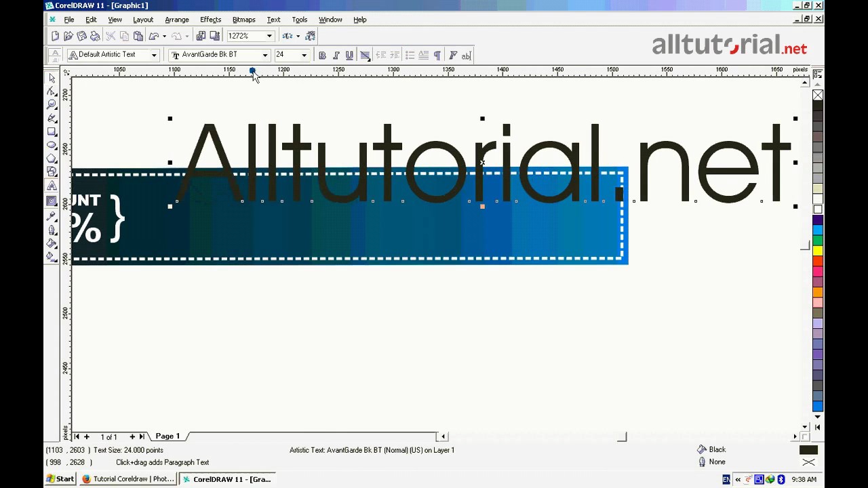The width and height of the screenshot is (868, 488).
Task: Select the Freehand tool in the toolbox
Action: (52, 119)
